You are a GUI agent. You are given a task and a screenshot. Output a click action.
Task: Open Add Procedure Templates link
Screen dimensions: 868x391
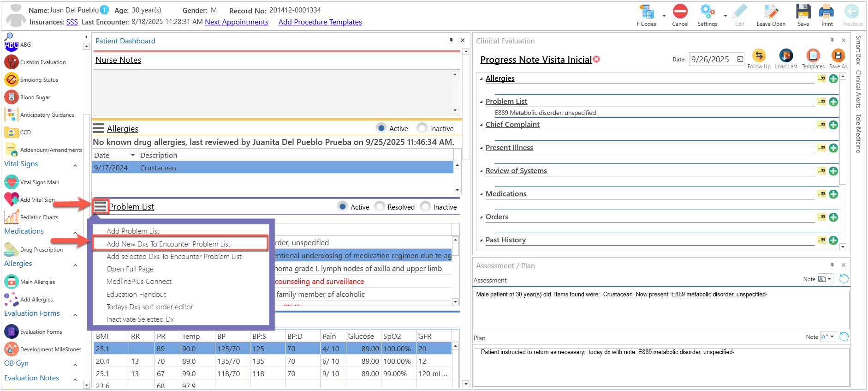click(x=320, y=22)
